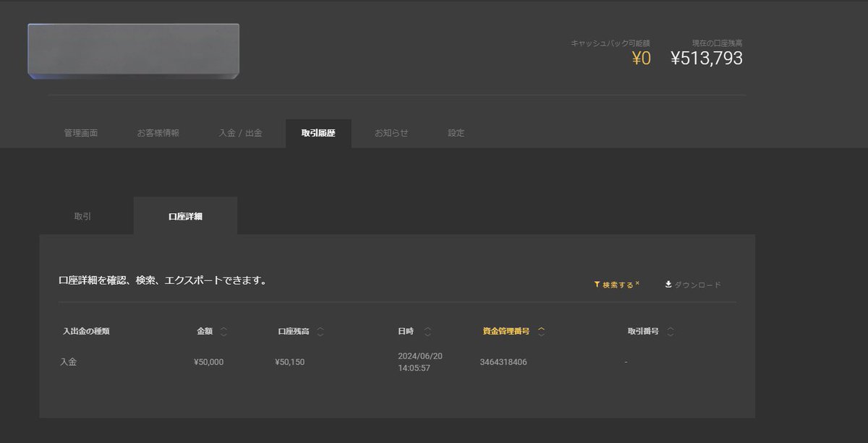Image resolution: width=868 pixels, height=443 pixels.
Task: Click the 入金 row type cell
Action: click(x=68, y=362)
